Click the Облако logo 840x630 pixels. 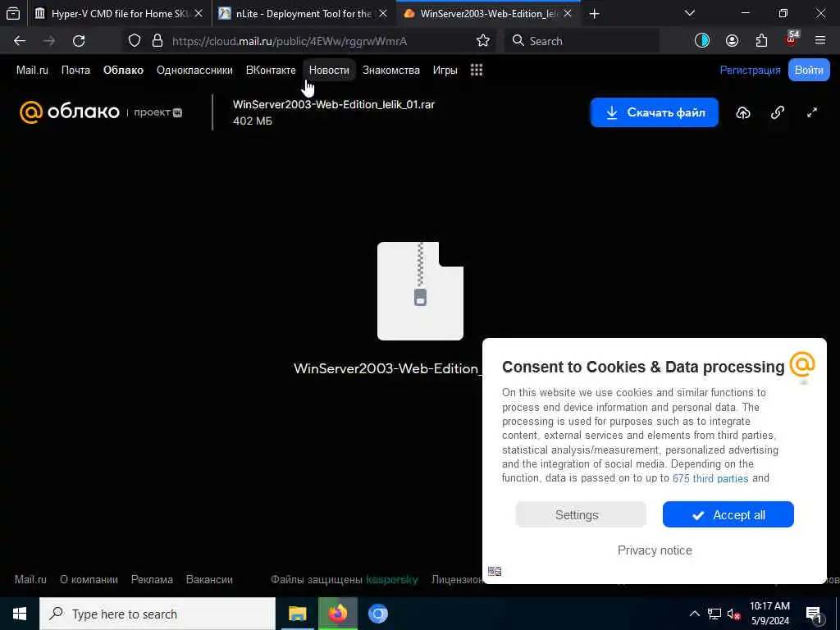click(x=70, y=112)
